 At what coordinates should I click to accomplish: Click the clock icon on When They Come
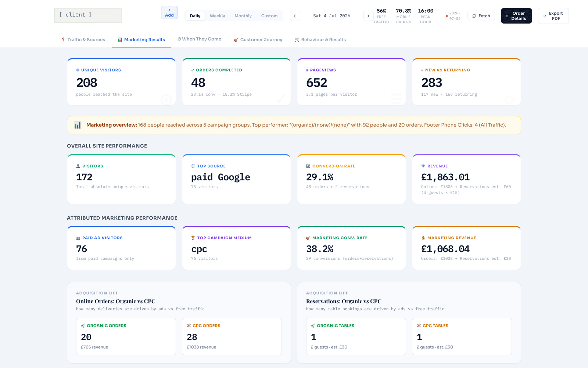(179, 39)
